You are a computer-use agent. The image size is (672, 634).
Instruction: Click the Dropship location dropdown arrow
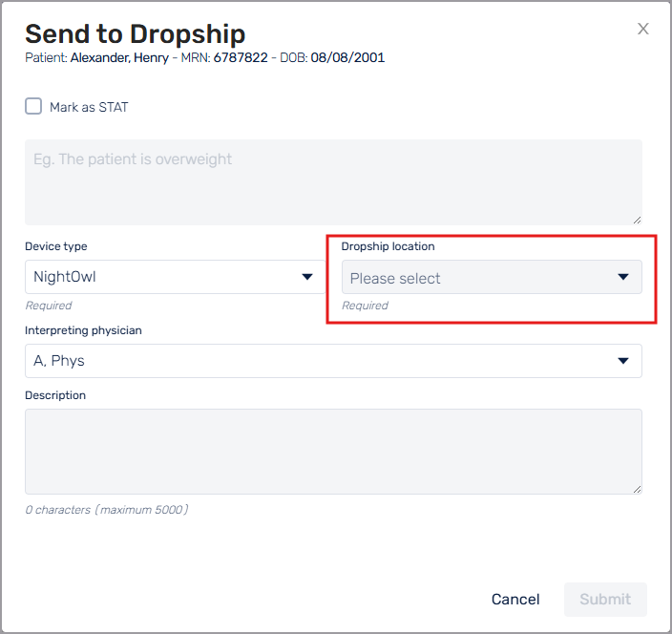[x=623, y=278]
